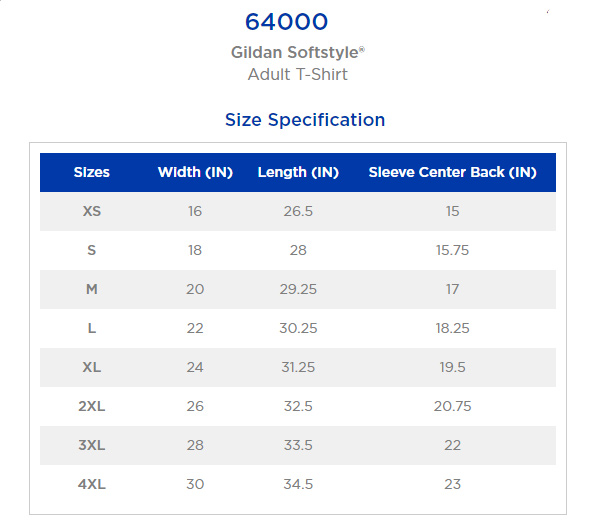Select the L size row label
This screenshot has width=594, height=520.
pos(92,328)
